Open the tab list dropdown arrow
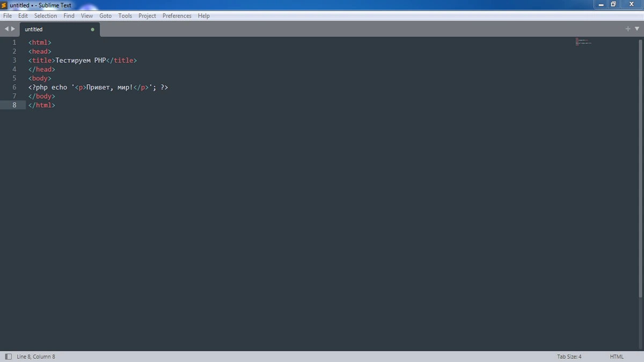 (636, 29)
